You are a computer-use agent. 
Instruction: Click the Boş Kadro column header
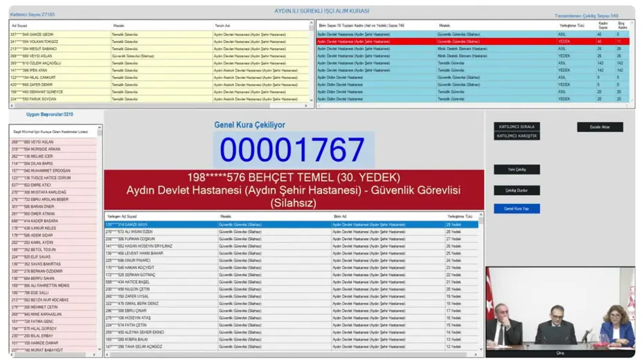pyautogui.click(x=621, y=26)
